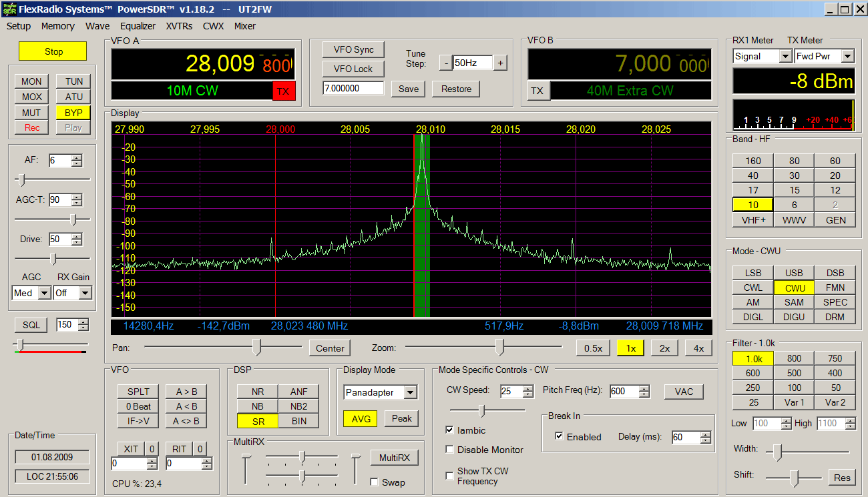Viewport: 868px width, 497px height.
Task: Start recording with the Rec button
Action: coord(31,127)
